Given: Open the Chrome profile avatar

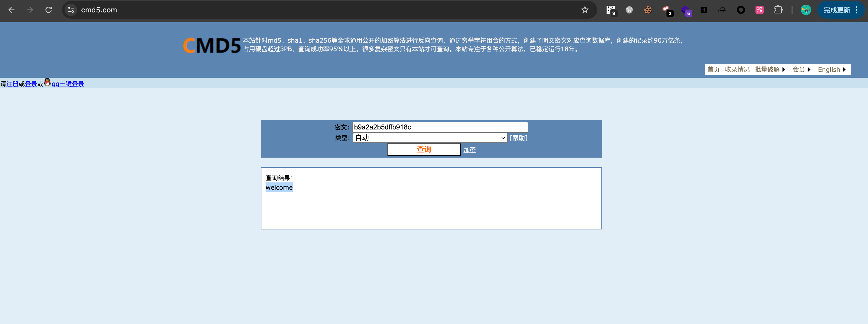Looking at the screenshot, I should coord(806,10).
